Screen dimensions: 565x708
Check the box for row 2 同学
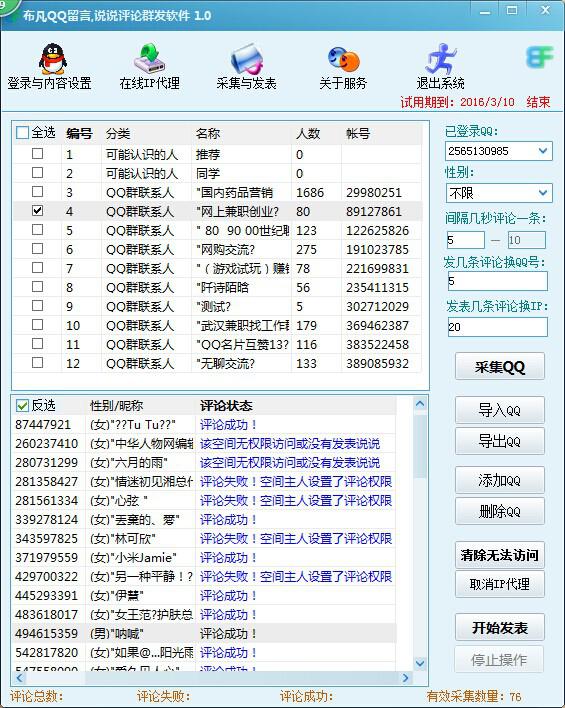coord(37,173)
